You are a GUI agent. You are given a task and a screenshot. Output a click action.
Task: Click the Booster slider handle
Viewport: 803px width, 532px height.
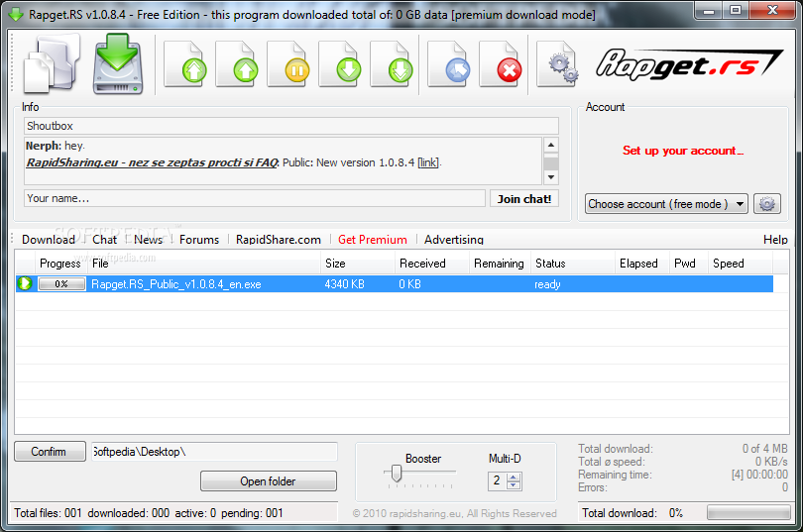tap(396, 474)
